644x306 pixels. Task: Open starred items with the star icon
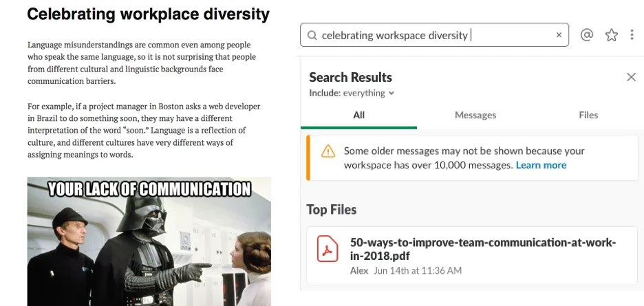(611, 36)
